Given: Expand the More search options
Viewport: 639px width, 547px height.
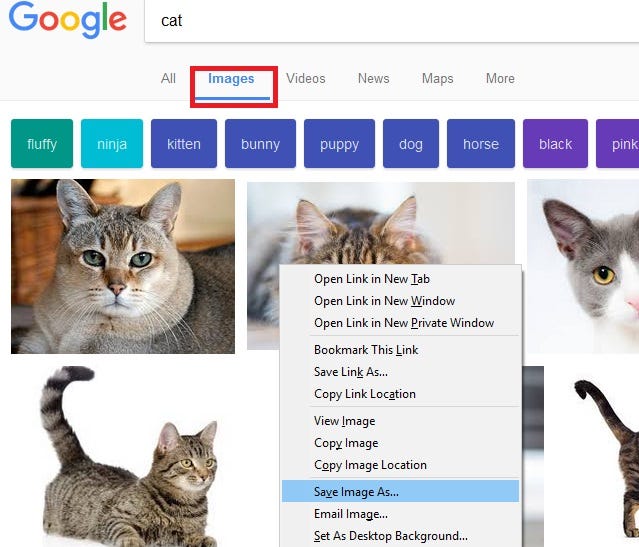Looking at the screenshot, I should [500, 78].
